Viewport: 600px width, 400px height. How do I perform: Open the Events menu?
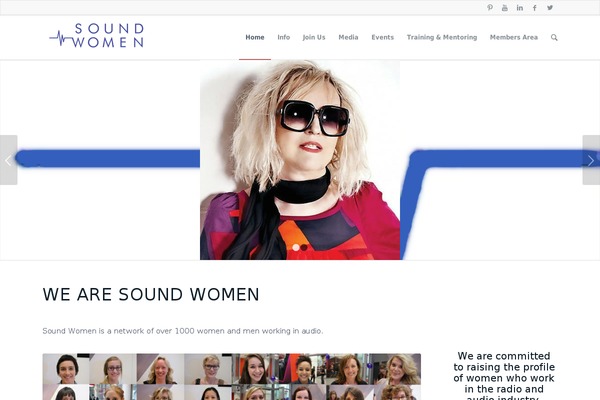click(x=382, y=37)
